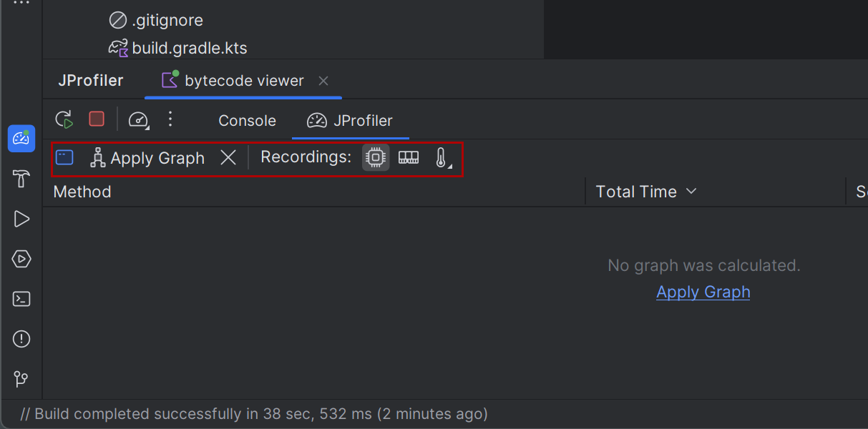Click the Apply Graph hyperlink
868x429 pixels.
(x=703, y=292)
